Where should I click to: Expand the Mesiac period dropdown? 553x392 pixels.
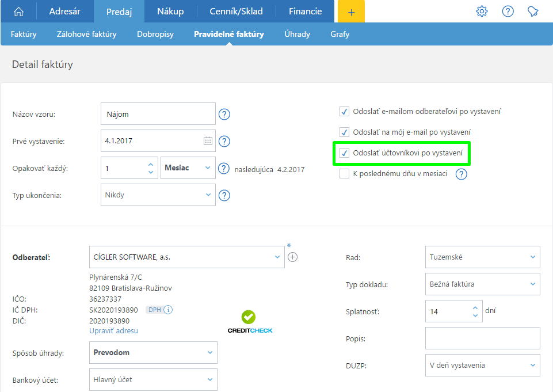[188, 168]
